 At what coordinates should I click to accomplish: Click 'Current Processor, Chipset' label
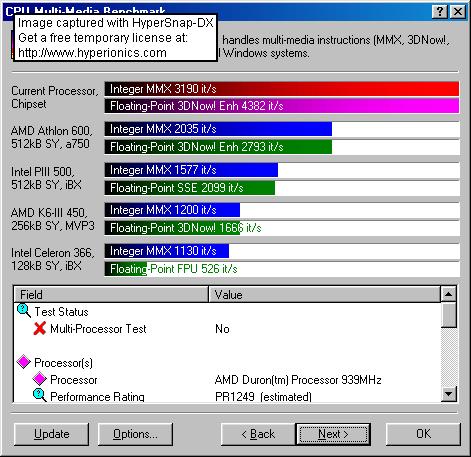coord(55,97)
